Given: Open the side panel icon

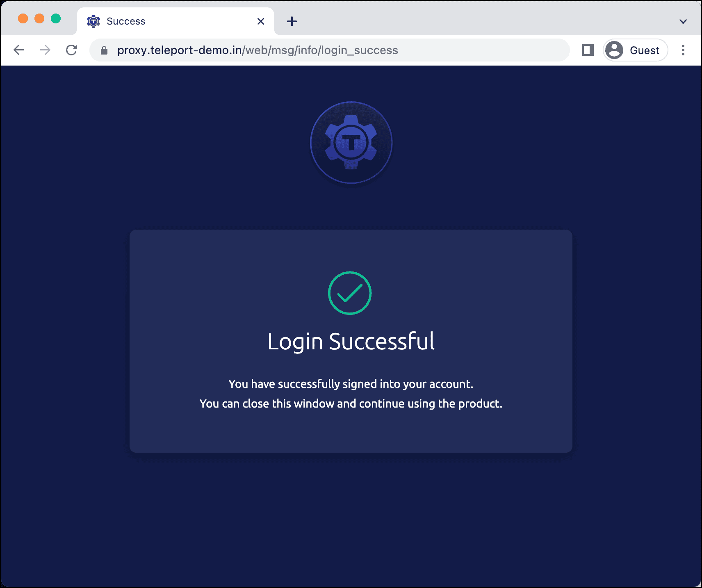Looking at the screenshot, I should point(588,50).
